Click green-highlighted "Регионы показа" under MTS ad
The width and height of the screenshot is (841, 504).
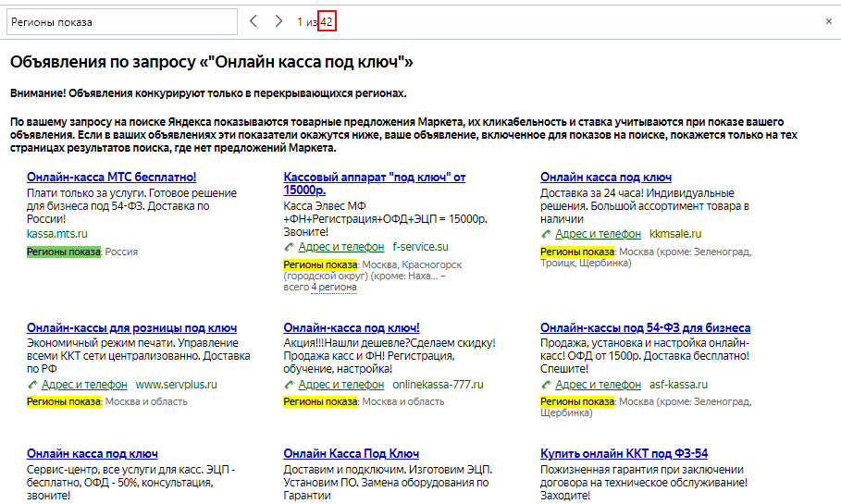point(63,252)
